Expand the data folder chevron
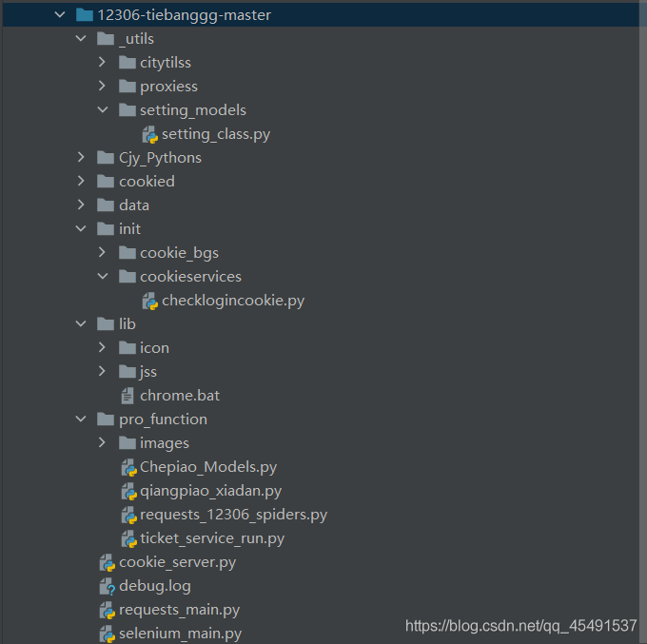The image size is (647, 644). 81,205
